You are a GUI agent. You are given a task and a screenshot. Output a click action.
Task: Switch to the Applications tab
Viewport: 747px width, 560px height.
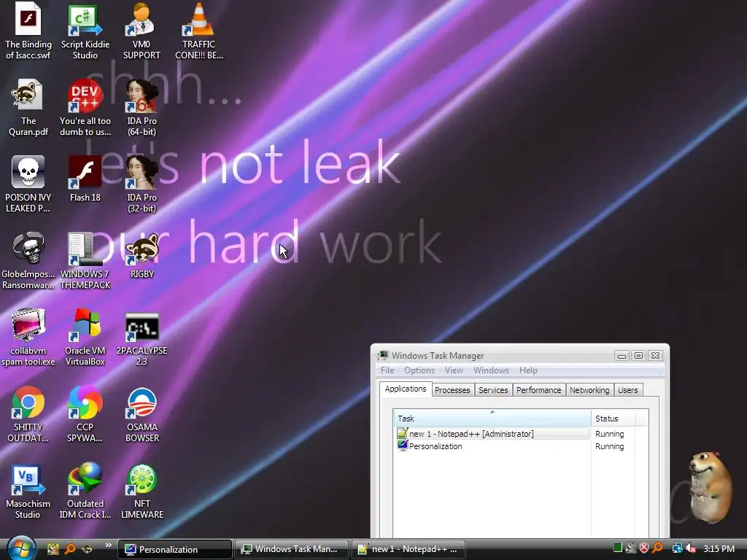[x=406, y=389]
